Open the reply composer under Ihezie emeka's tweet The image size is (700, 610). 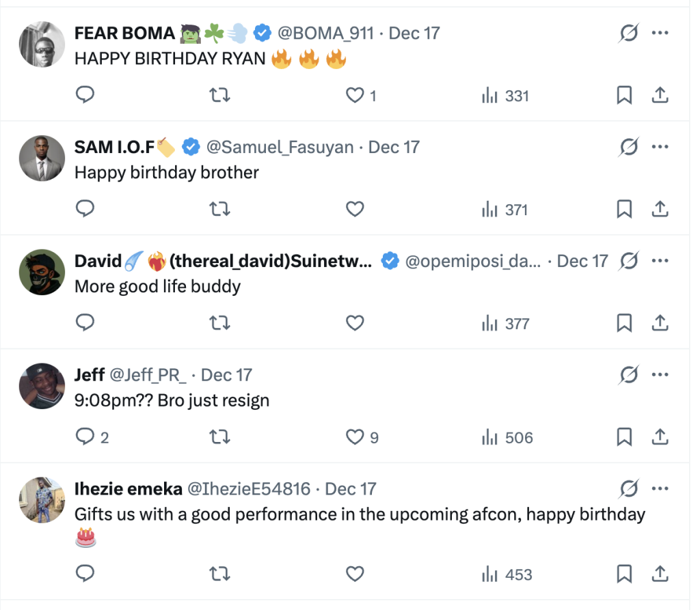point(85,574)
